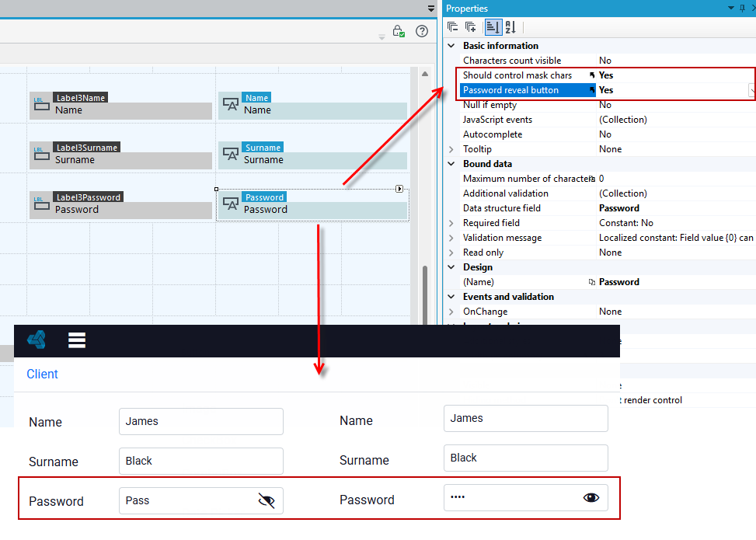Reveal masked password with the eye icon
This screenshot has width=756, height=540.
point(591,497)
